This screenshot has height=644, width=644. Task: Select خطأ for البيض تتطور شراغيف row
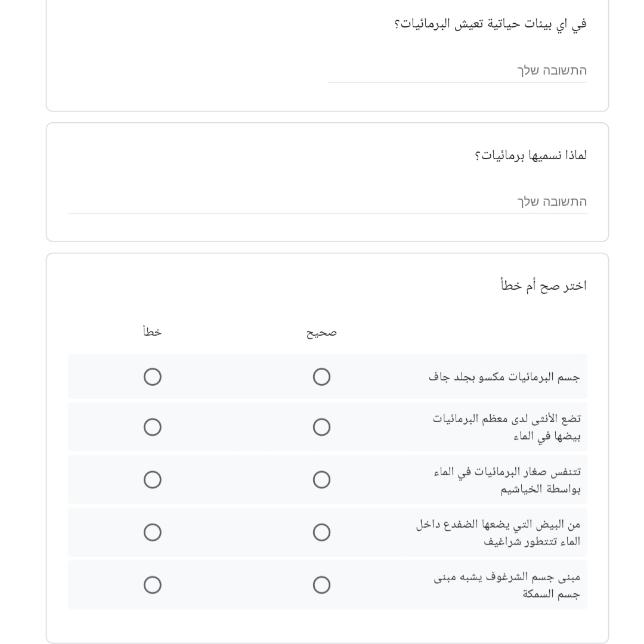[153, 532]
